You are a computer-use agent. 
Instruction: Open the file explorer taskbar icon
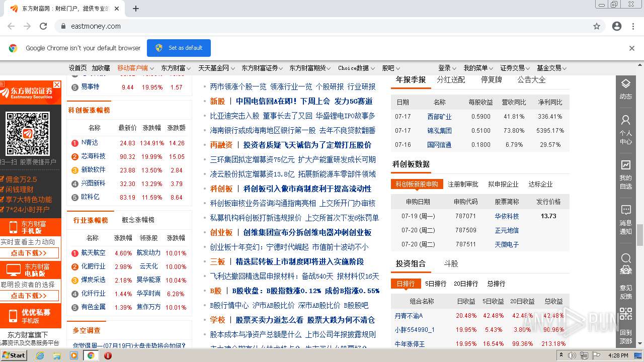click(x=57, y=355)
